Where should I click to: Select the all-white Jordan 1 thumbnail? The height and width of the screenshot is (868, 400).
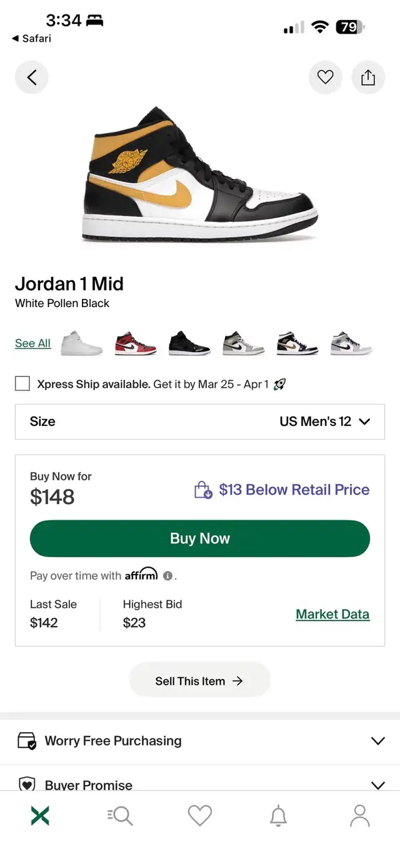[82, 343]
